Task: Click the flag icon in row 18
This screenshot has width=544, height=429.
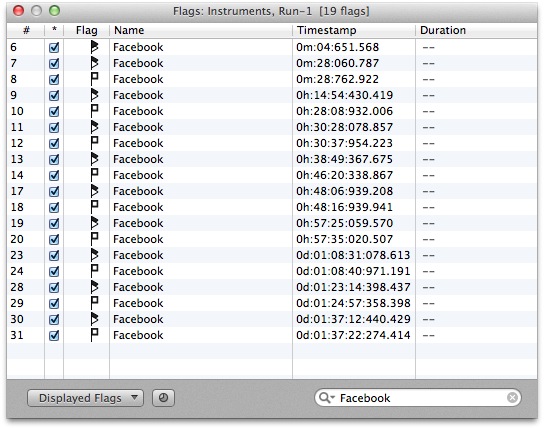Action: (x=94, y=207)
